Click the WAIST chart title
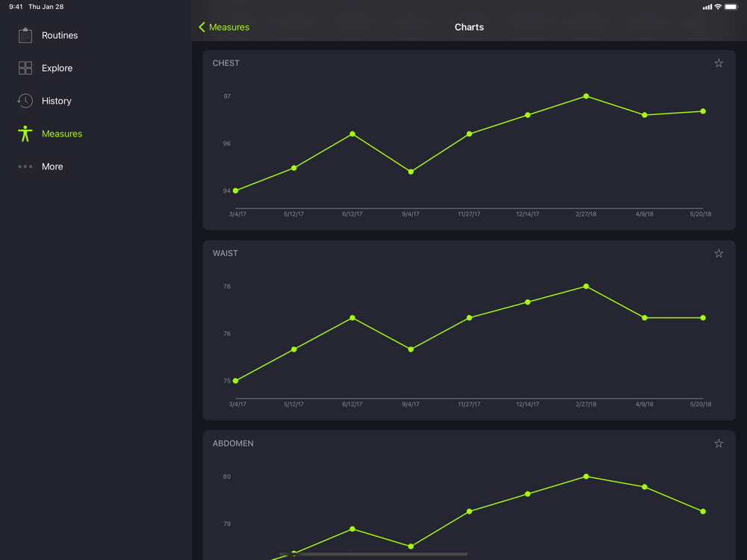747x560 pixels. (225, 253)
